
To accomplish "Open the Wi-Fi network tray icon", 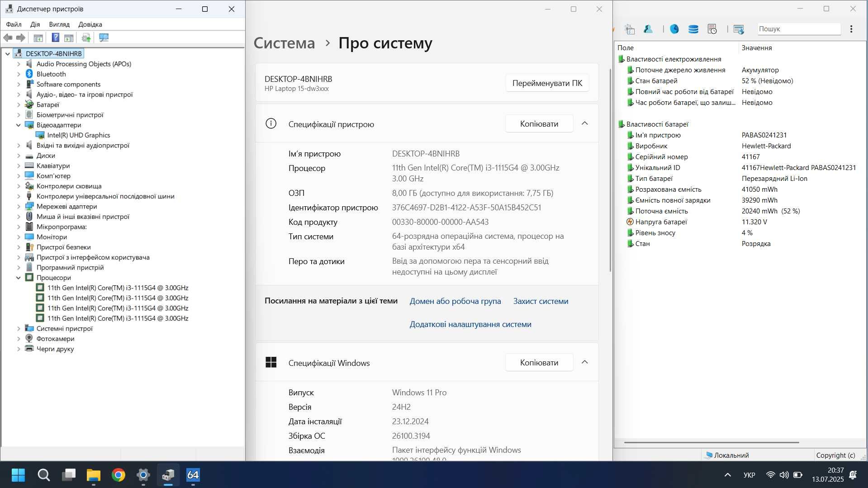I will 770,475.
